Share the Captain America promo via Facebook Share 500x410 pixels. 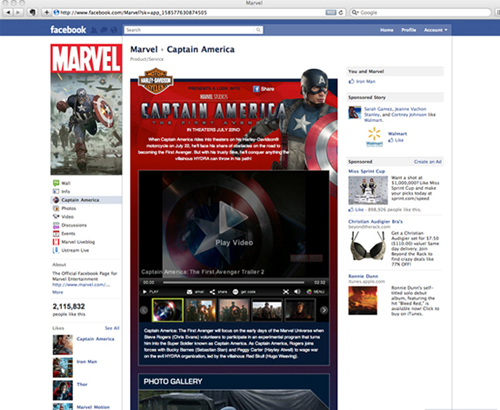tap(263, 89)
